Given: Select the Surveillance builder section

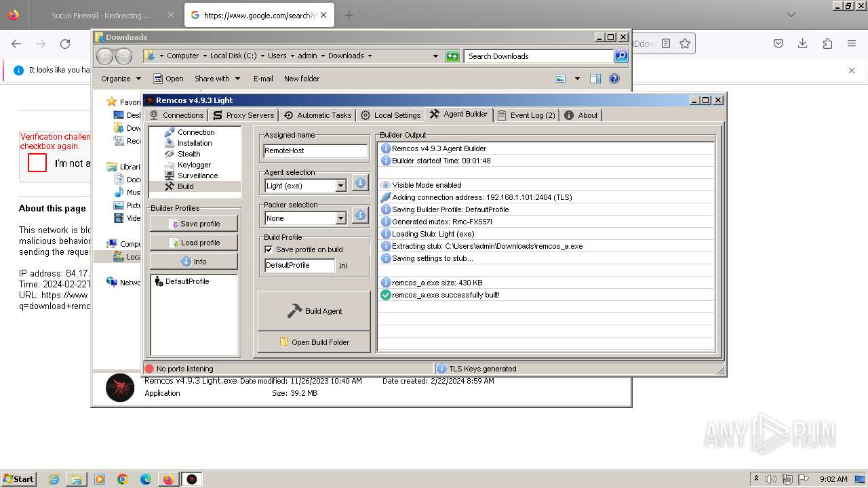Looking at the screenshot, I should (197, 176).
